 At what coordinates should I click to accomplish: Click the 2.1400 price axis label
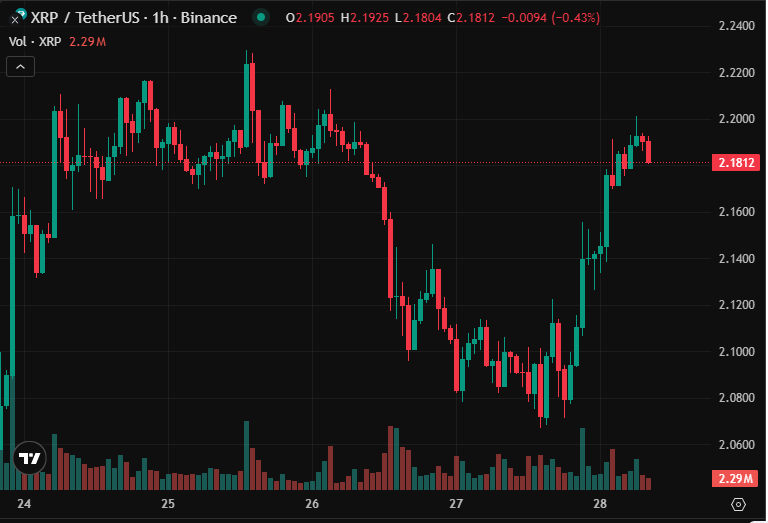tap(737, 259)
